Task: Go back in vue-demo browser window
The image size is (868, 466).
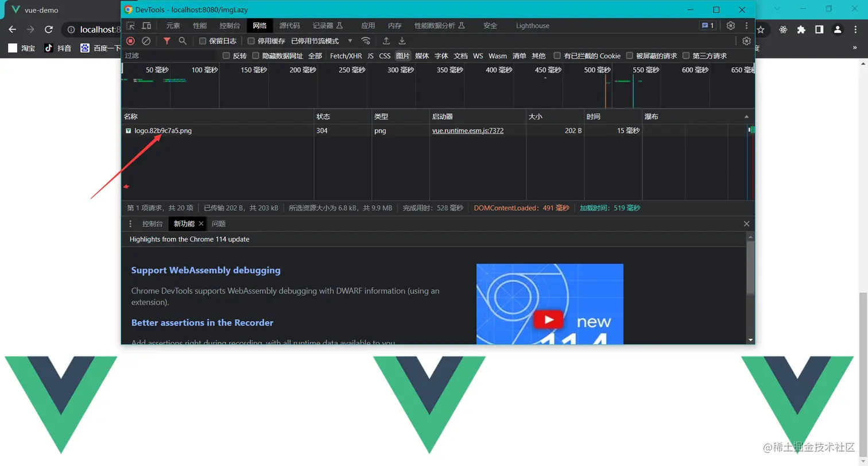Action: [13, 29]
